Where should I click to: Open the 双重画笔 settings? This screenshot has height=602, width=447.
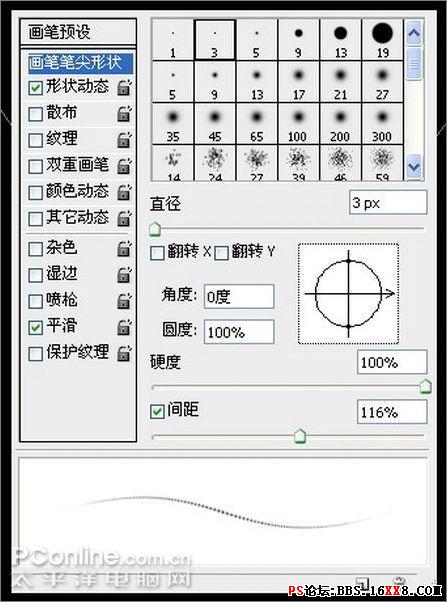[x=77, y=165]
